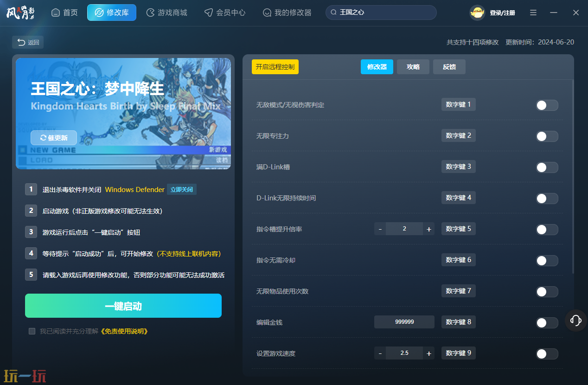Click the 指令无需冷却 label

(x=276, y=261)
